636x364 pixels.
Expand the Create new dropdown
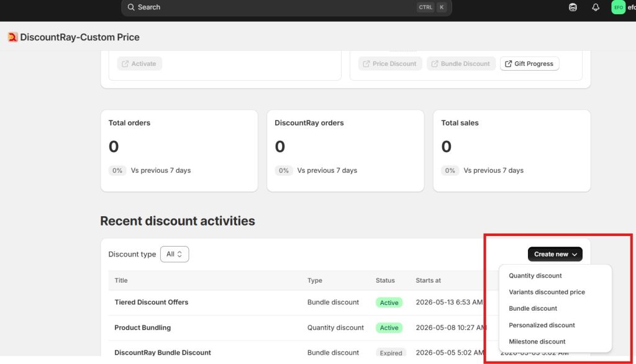[555, 254]
